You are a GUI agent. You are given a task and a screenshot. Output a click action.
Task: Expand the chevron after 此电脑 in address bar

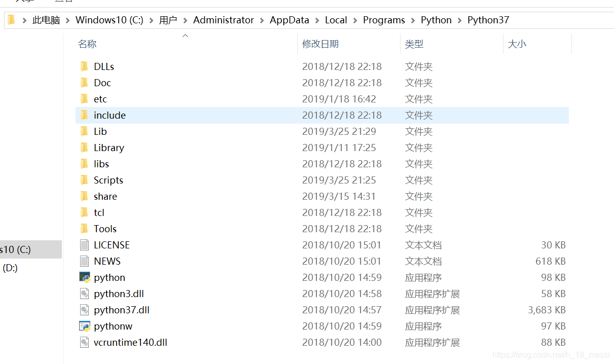68,20
